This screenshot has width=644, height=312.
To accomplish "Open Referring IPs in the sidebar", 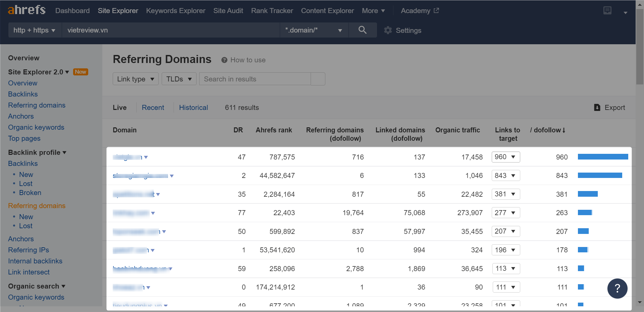I will (x=29, y=250).
